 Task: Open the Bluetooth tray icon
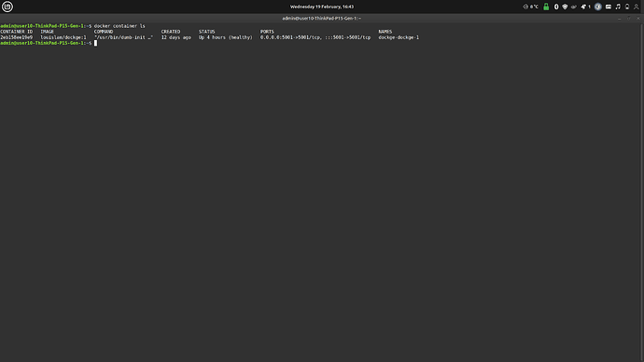tap(556, 7)
